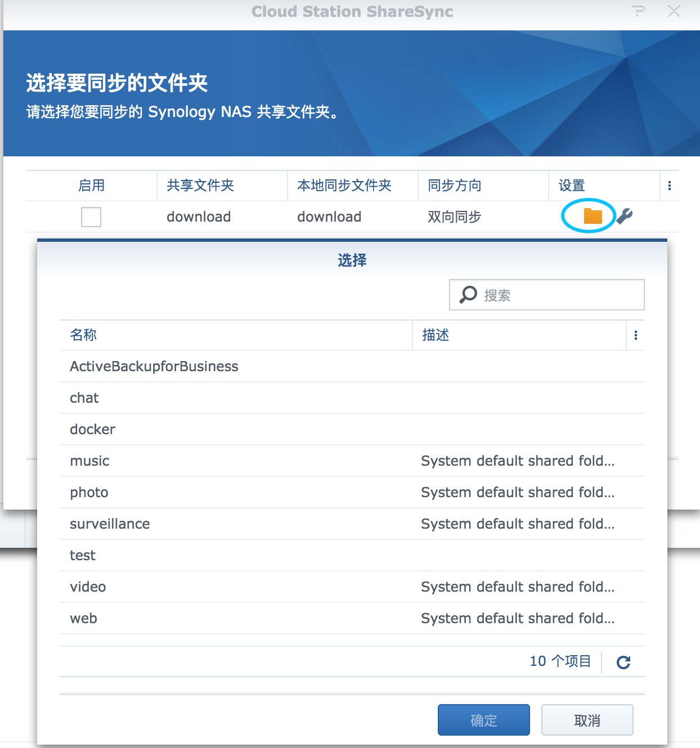Select the web folder row

click(x=352, y=619)
